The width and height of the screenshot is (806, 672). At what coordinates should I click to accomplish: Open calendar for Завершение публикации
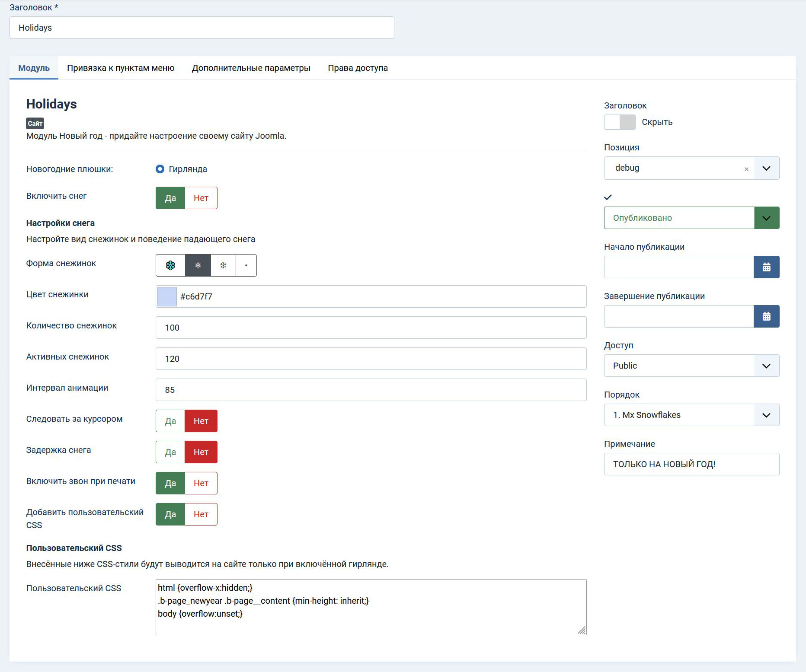coord(766,316)
